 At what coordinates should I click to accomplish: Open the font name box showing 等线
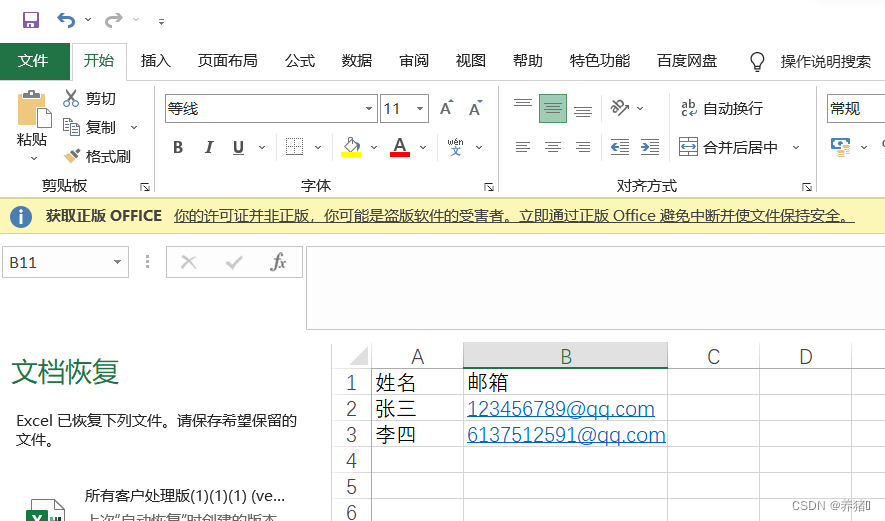click(x=271, y=108)
